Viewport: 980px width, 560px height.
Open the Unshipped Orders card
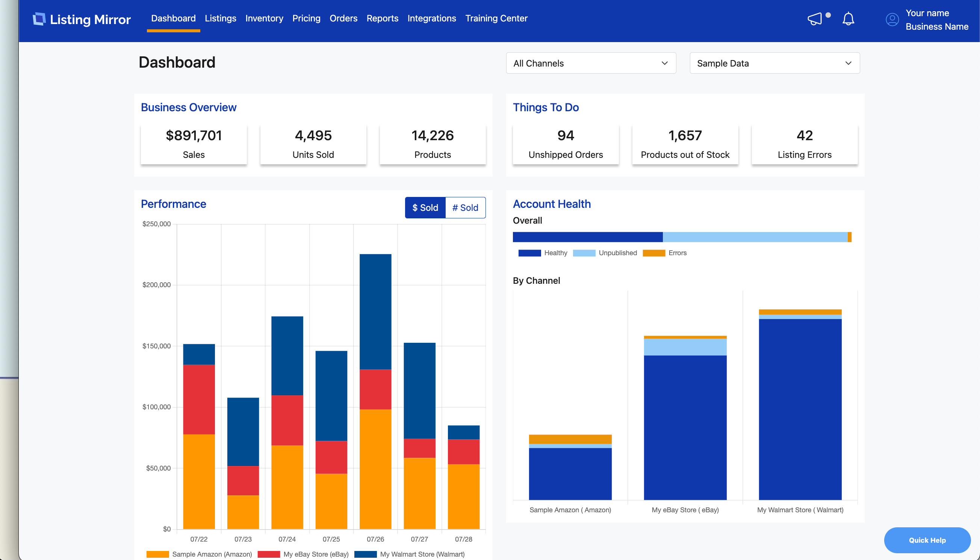(x=566, y=144)
